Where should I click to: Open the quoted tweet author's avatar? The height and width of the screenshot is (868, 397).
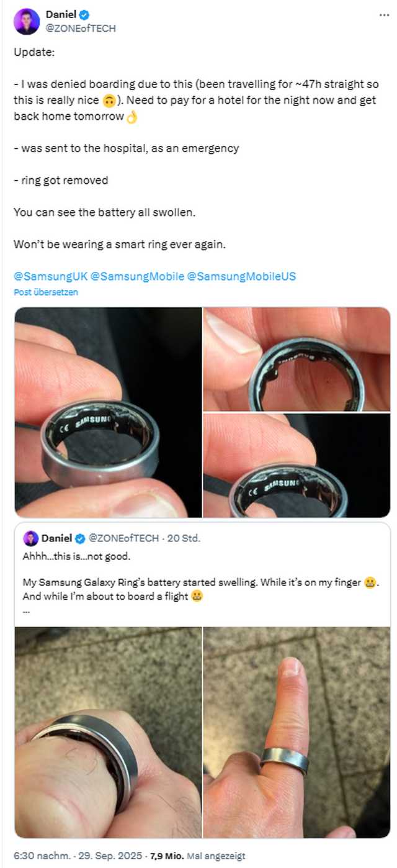point(30,538)
